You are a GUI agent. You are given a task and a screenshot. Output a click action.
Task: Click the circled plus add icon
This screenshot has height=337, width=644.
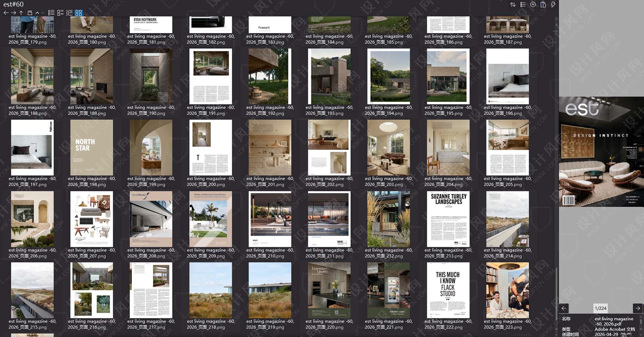533,5
